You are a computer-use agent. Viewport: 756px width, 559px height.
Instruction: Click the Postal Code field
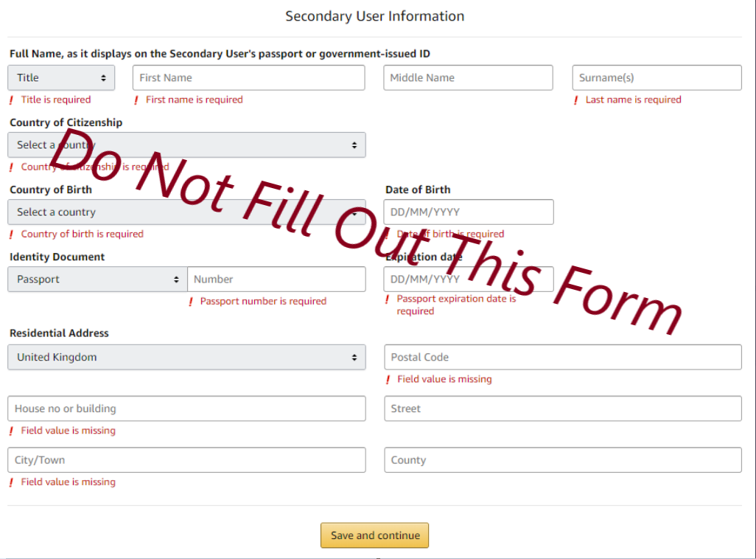(562, 357)
